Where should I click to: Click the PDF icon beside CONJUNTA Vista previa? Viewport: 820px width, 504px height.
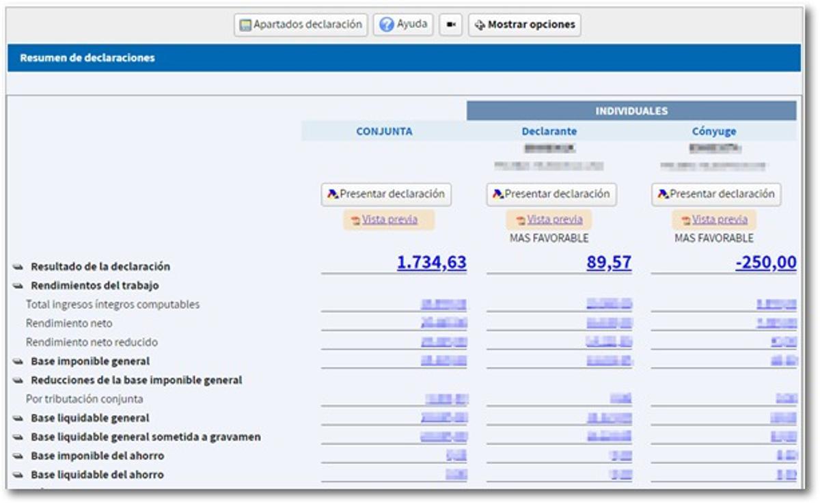pyautogui.click(x=354, y=220)
